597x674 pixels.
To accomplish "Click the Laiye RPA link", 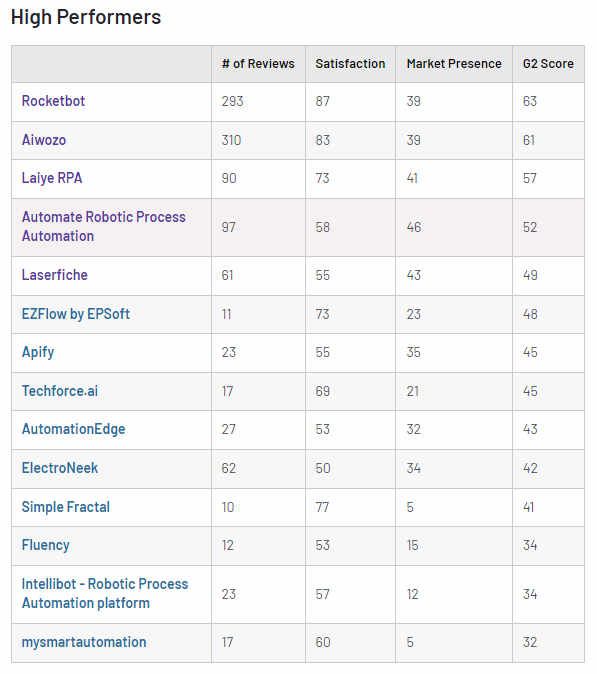I will 52,178.
